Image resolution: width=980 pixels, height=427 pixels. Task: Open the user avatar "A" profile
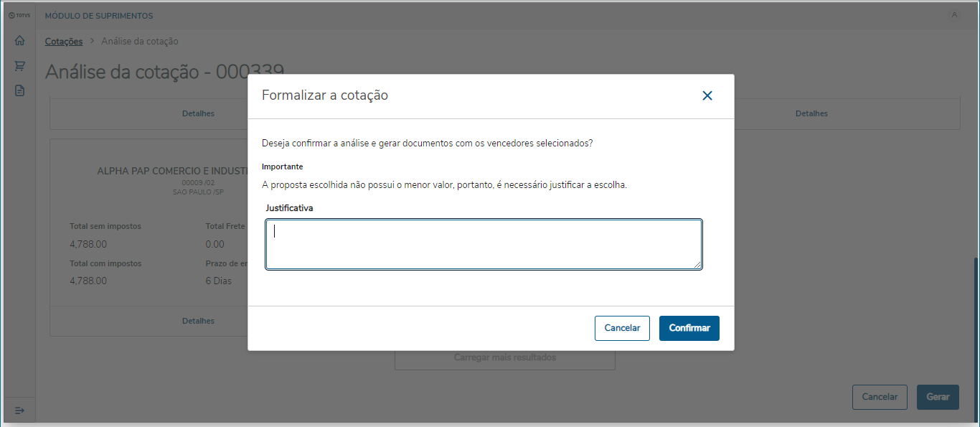coord(954,15)
